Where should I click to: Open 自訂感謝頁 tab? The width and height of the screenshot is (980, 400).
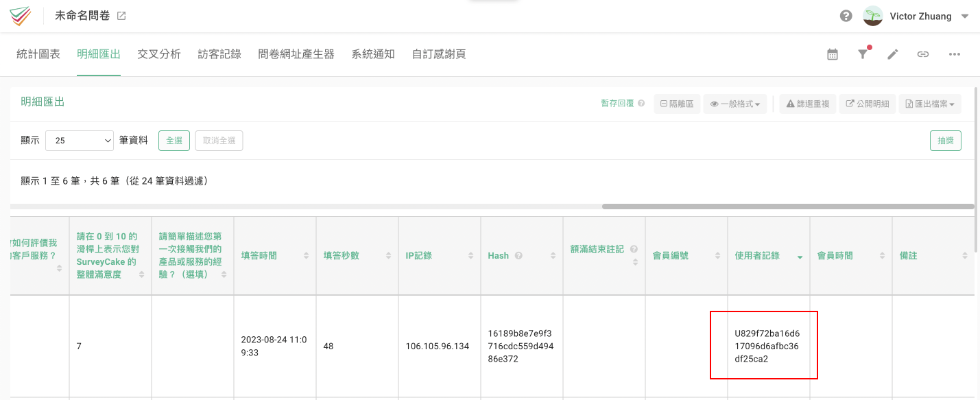pyautogui.click(x=439, y=54)
